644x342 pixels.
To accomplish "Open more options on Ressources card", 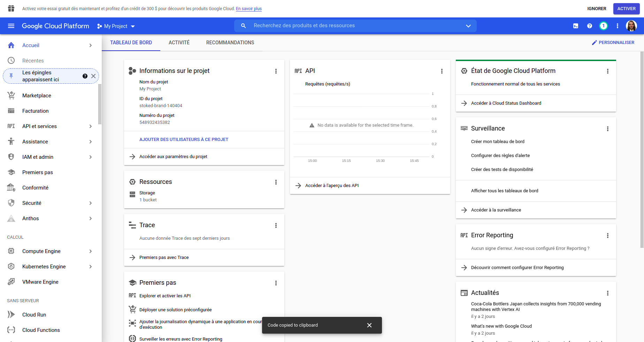I will pyautogui.click(x=276, y=182).
